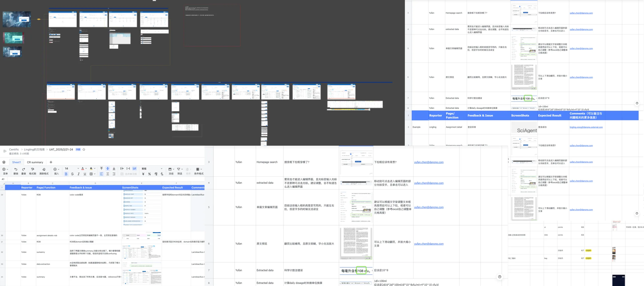This screenshot has width=644, height=286.
Task: Click the fill color bucket swatch
Action: click(x=91, y=169)
